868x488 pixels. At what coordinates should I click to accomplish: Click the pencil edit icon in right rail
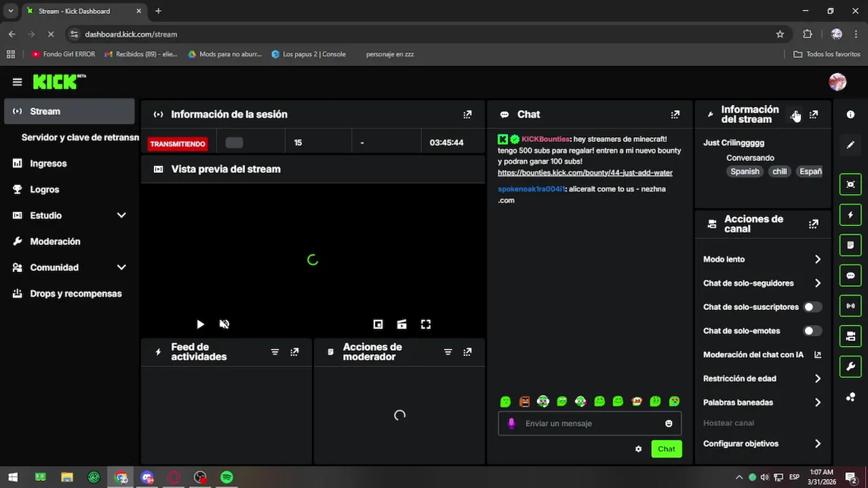[850, 145]
